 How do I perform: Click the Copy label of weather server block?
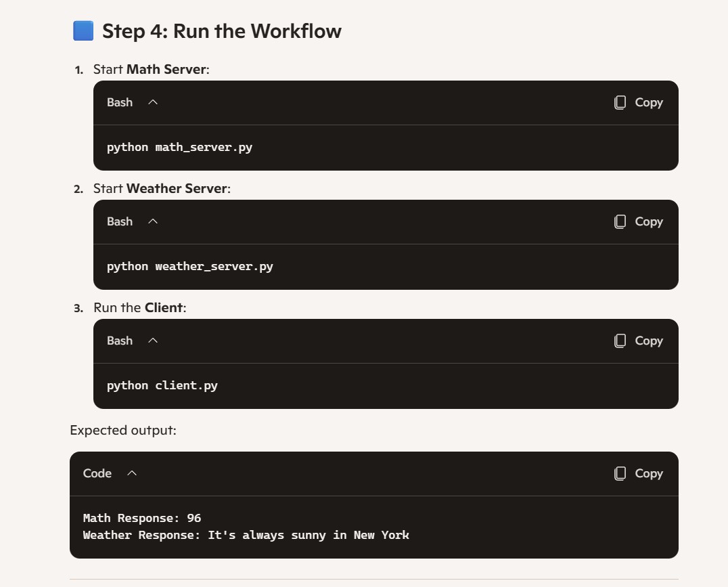coord(649,222)
